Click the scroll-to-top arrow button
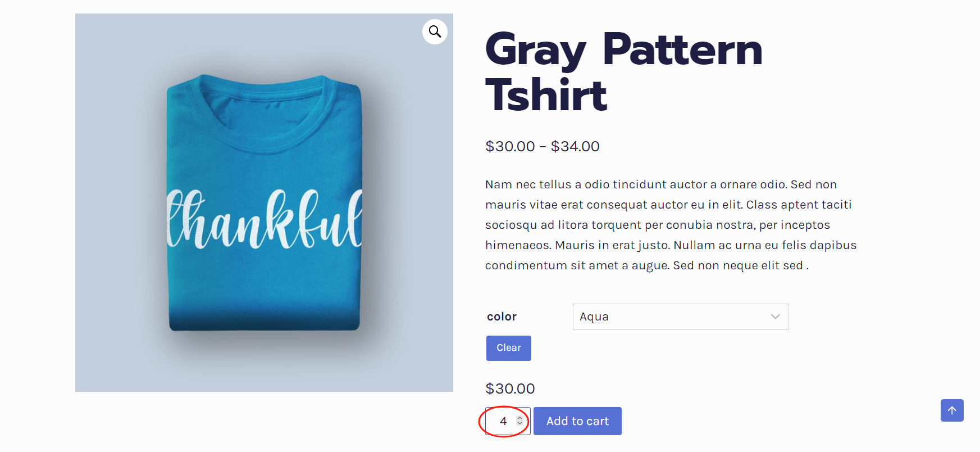 pos(952,410)
